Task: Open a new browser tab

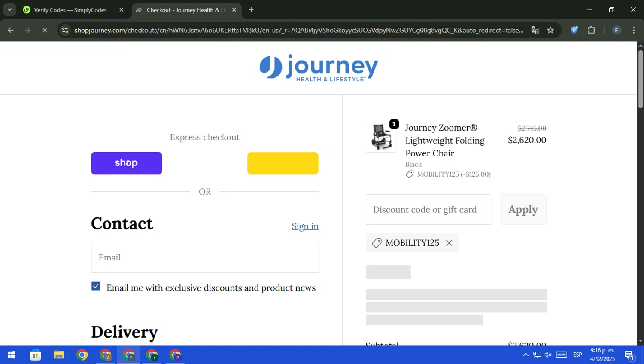Action: (251, 10)
